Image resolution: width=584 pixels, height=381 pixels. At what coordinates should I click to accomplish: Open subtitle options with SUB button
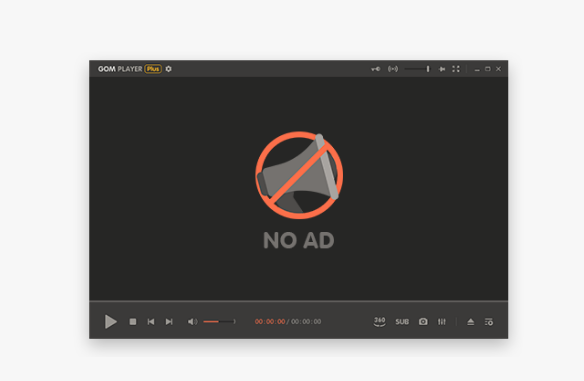tap(402, 322)
